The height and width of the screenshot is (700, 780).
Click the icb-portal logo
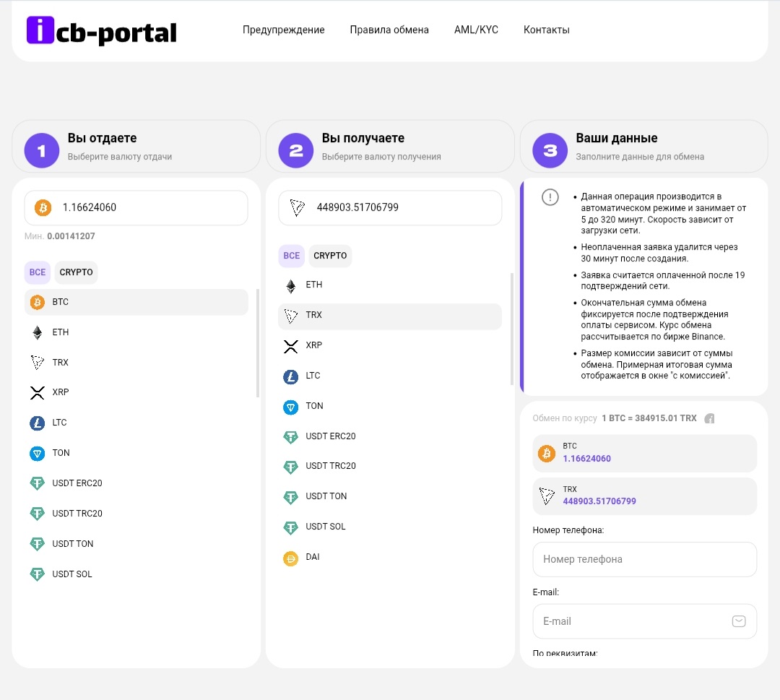coord(101,30)
